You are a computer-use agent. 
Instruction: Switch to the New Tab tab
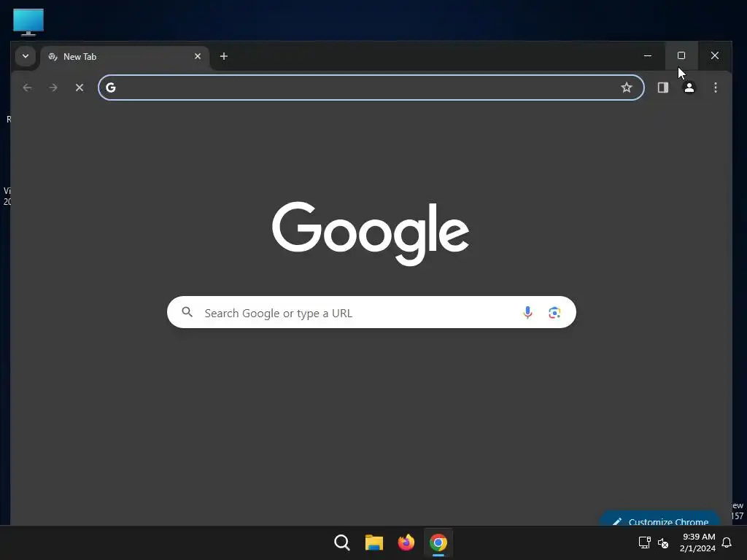(x=125, y=57)
